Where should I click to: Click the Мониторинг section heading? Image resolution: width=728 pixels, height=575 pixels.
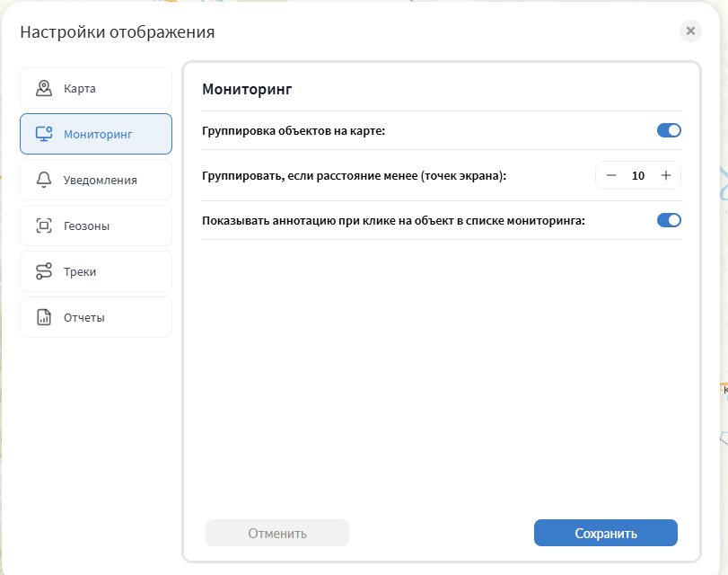pos(247,89)
